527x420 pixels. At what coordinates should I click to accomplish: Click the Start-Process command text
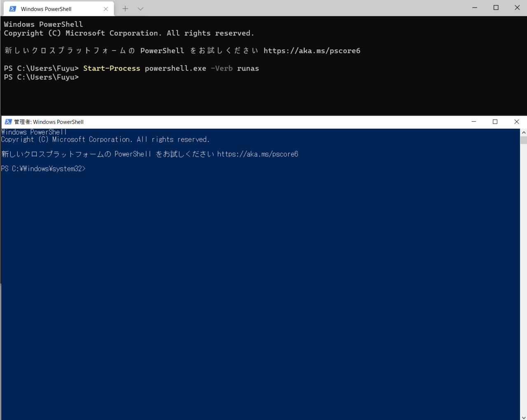pos(112,68)
